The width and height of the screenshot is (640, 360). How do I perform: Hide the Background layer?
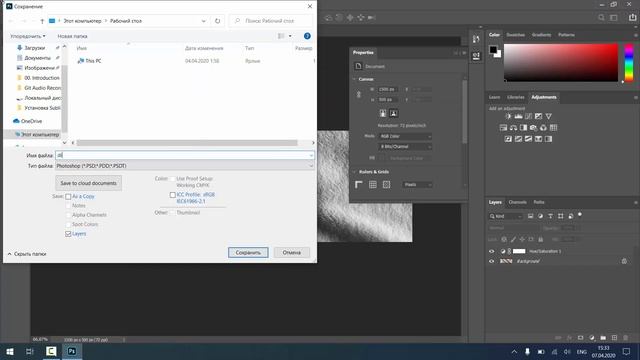(491, 261)
